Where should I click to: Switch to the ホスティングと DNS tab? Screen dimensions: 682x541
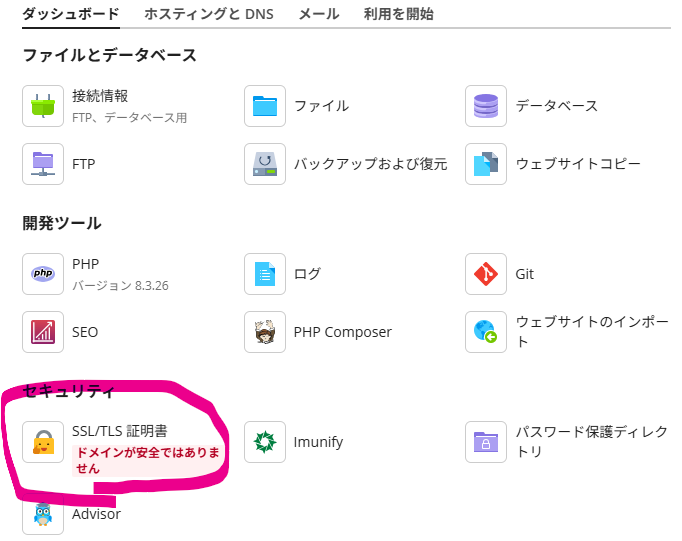[208, 14]
